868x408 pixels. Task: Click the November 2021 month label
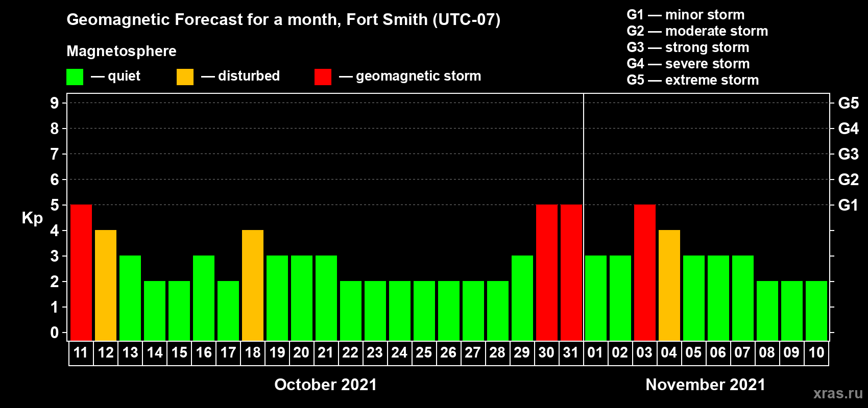(x=706, y=385)
